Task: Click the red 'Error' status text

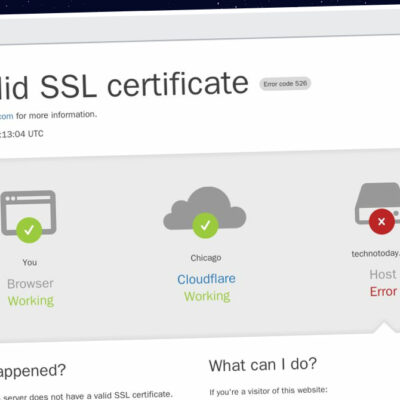Action: click(x=383, y=292)
